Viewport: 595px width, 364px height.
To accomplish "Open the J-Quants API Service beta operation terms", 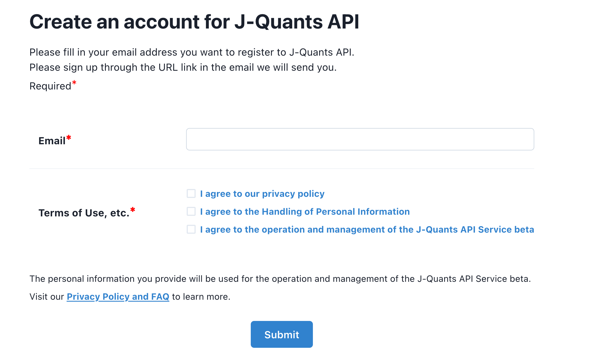I will (367, 230).
